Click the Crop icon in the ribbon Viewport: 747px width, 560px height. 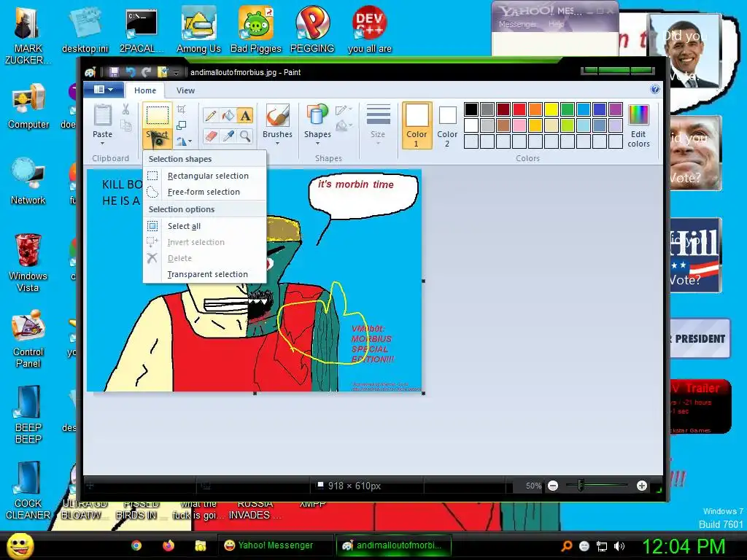(182, 109)
